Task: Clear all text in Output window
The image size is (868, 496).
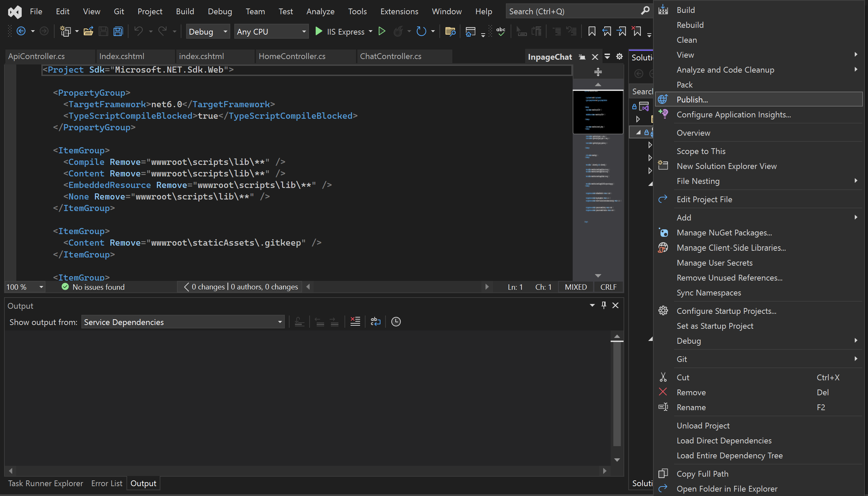Action: pos(355,321)
